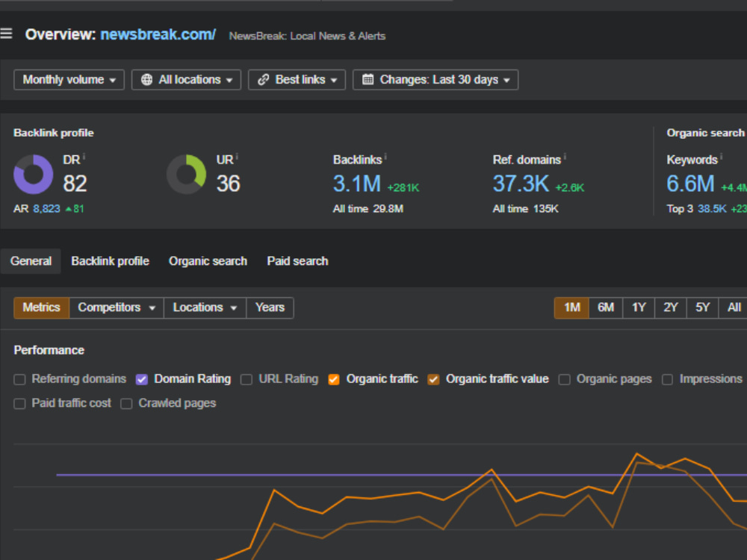
Task: Expand the Competitors dropdown
Action: pos(117,308)
